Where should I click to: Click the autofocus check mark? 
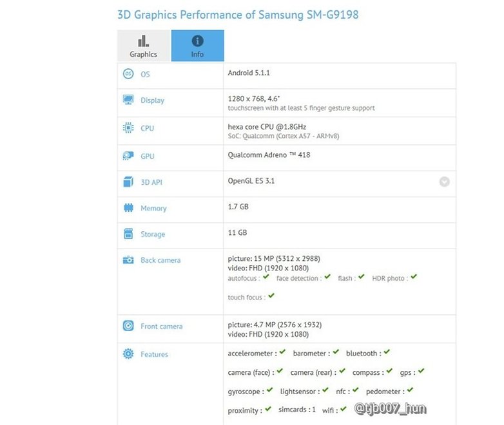tap(266, 277)
